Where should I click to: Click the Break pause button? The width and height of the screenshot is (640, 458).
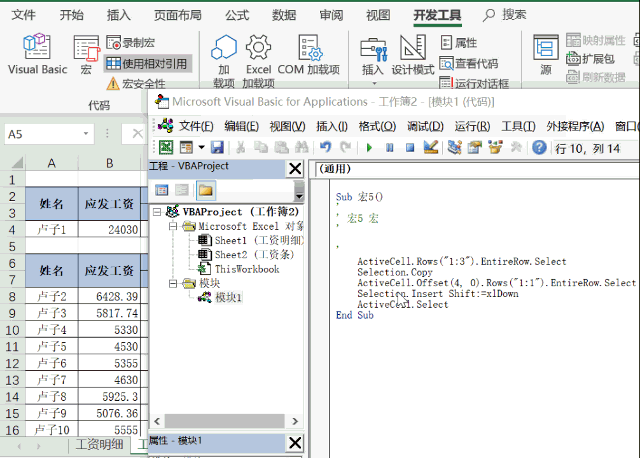[390, 147]
